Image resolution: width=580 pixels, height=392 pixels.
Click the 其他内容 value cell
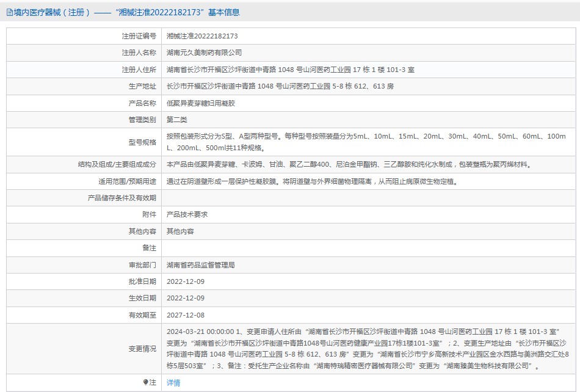pos(180,231)
